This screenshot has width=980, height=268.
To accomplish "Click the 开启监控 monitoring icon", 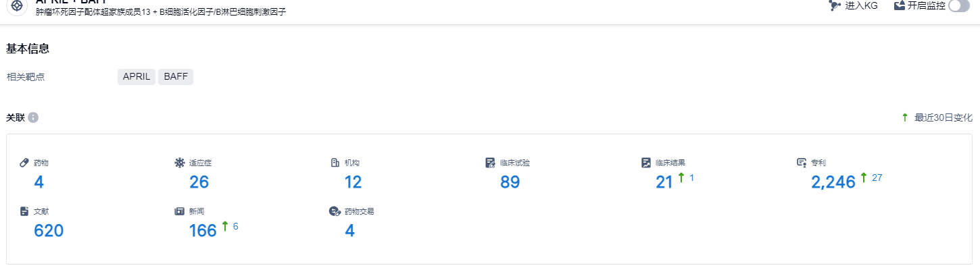I will click(x=900, y=5).
